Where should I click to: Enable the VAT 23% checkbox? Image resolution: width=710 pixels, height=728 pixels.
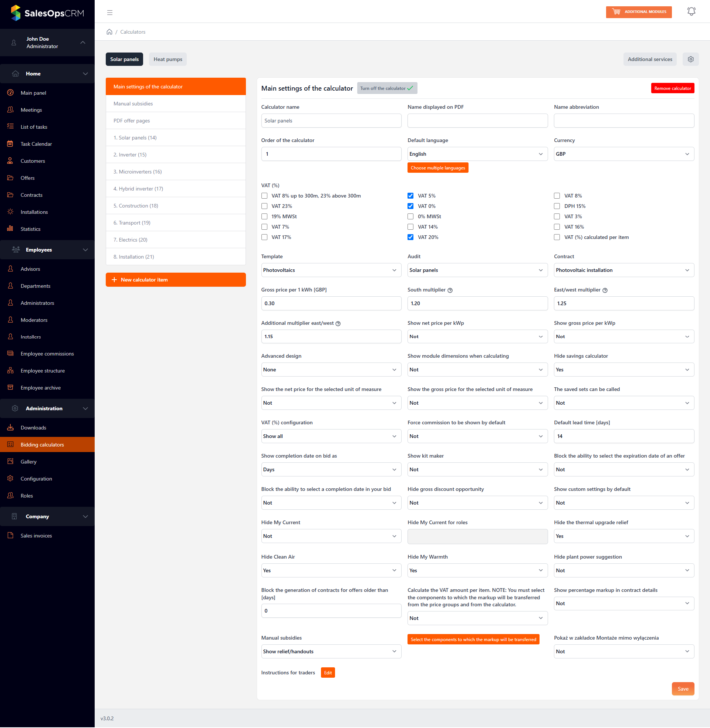(x=264, y=206)
